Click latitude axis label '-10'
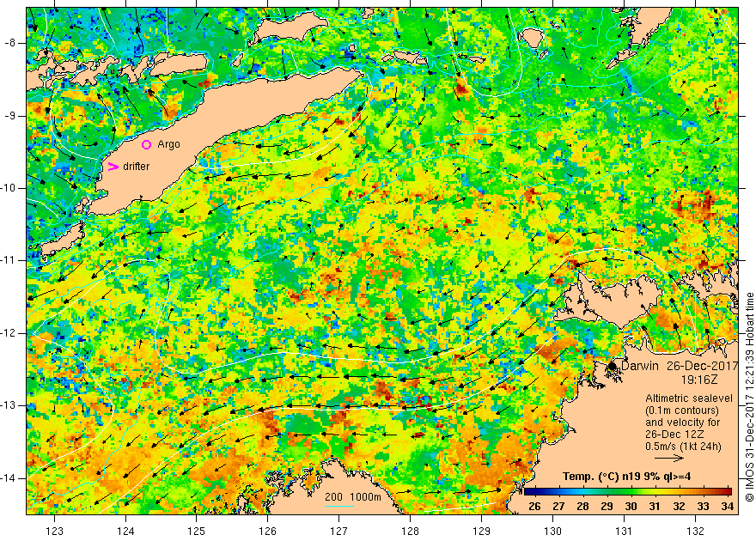The height and width of the screenshot is (541, 756). point(8,188)
